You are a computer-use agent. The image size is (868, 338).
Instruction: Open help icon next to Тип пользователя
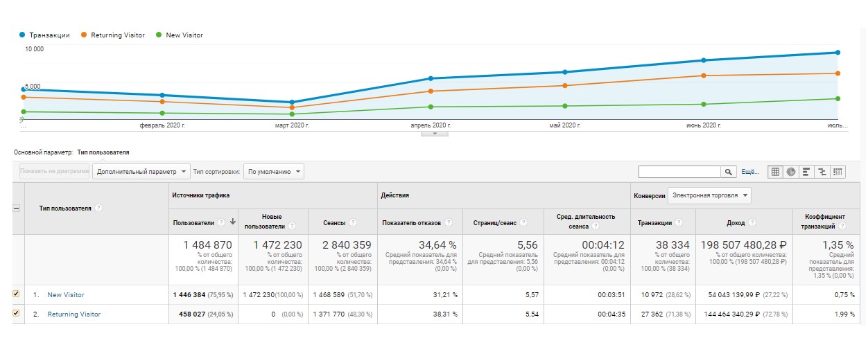(x=98, y=208)
